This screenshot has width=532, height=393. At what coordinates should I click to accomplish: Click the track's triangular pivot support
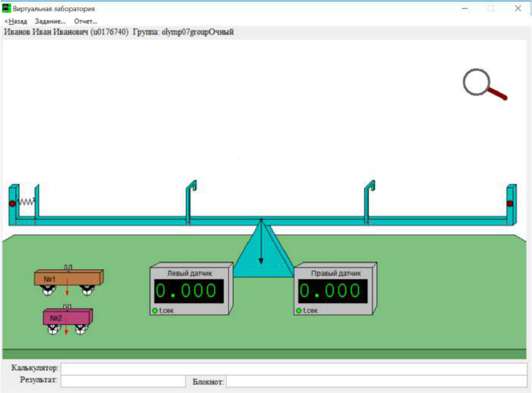pyautogui.click(x=263, y=248)
